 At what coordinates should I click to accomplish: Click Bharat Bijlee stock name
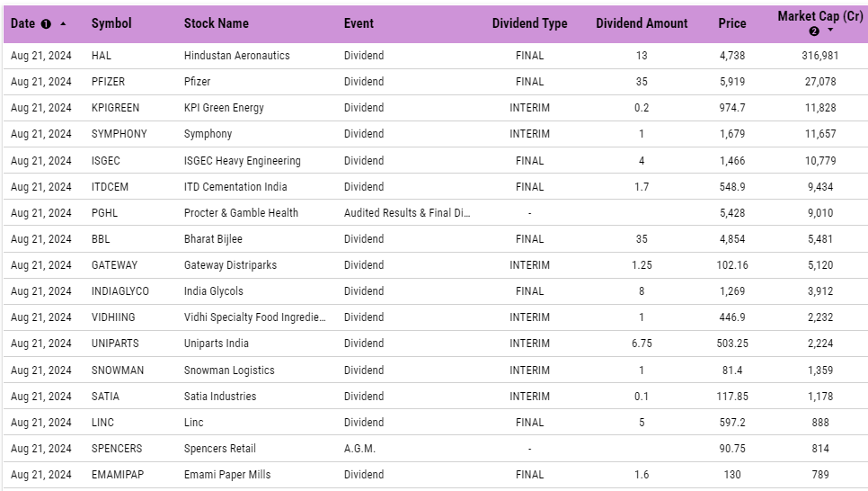click(x=213, y=239)
